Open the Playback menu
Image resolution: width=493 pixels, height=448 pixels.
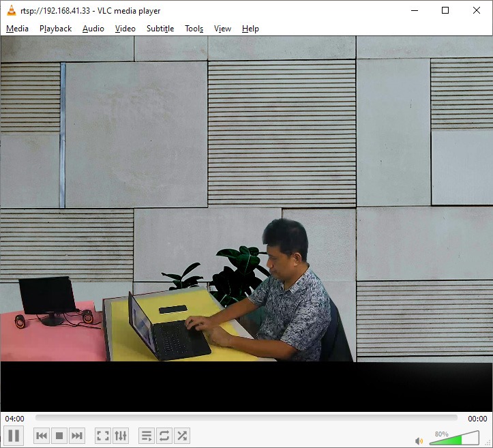pos(56,29)
